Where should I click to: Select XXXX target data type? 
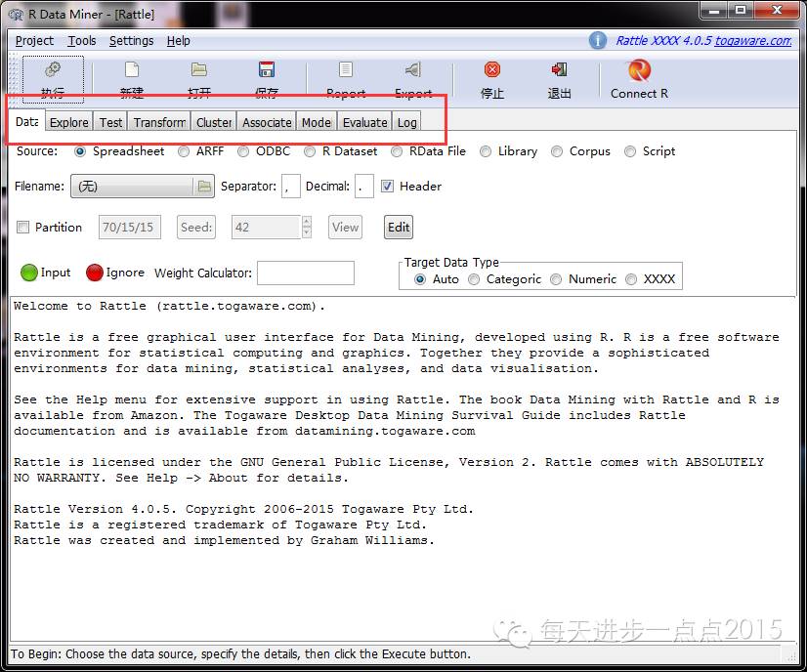[631, 279]
